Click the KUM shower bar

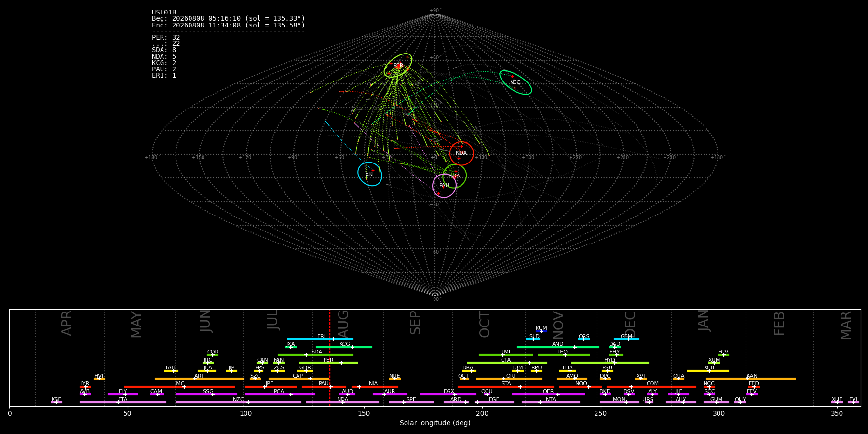tap(542, 331)
